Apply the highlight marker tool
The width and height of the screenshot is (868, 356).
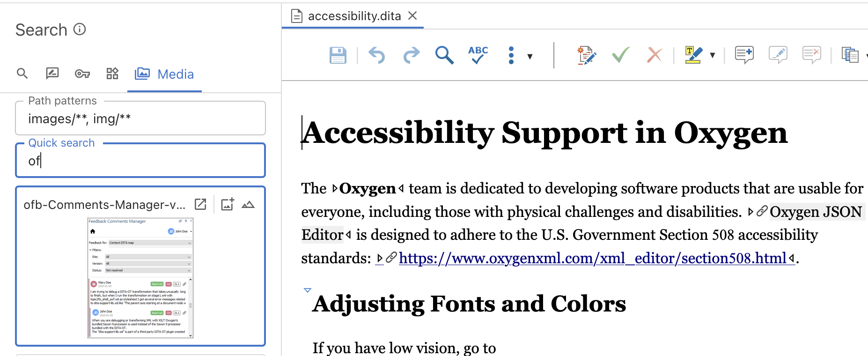pos(693,55)
